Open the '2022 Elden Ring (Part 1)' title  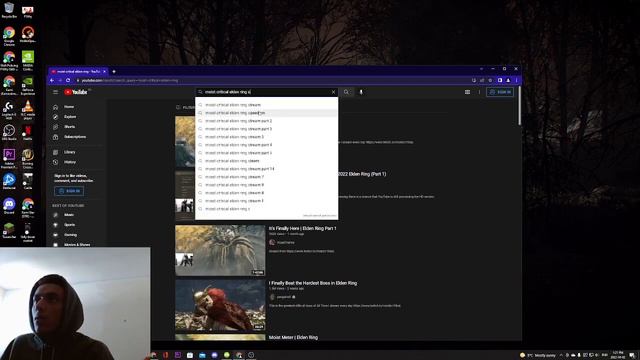click(362, 174)
